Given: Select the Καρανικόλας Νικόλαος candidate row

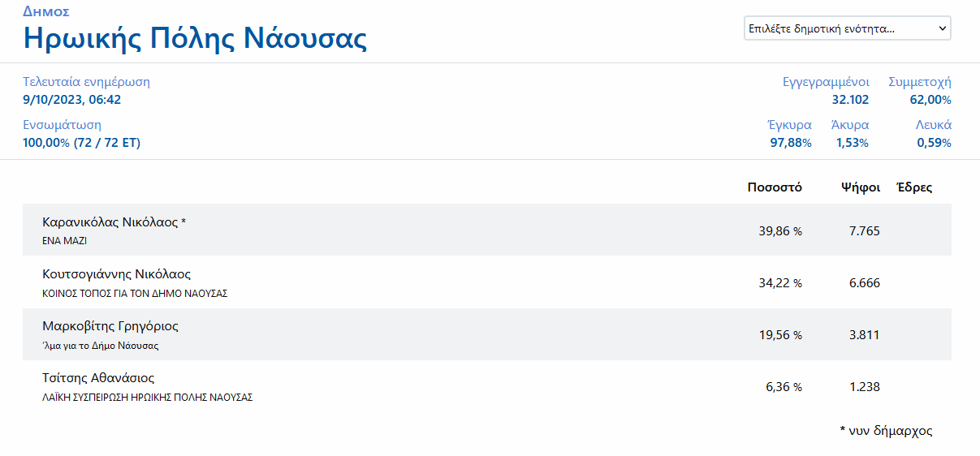Looking at the screenshot, I should click(114, 222).
